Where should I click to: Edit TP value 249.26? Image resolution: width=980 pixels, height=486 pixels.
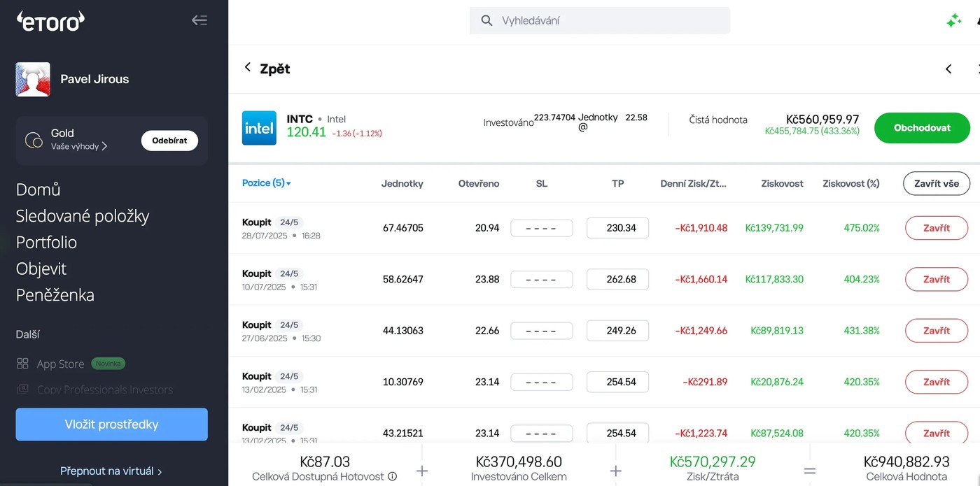point(617,331)
